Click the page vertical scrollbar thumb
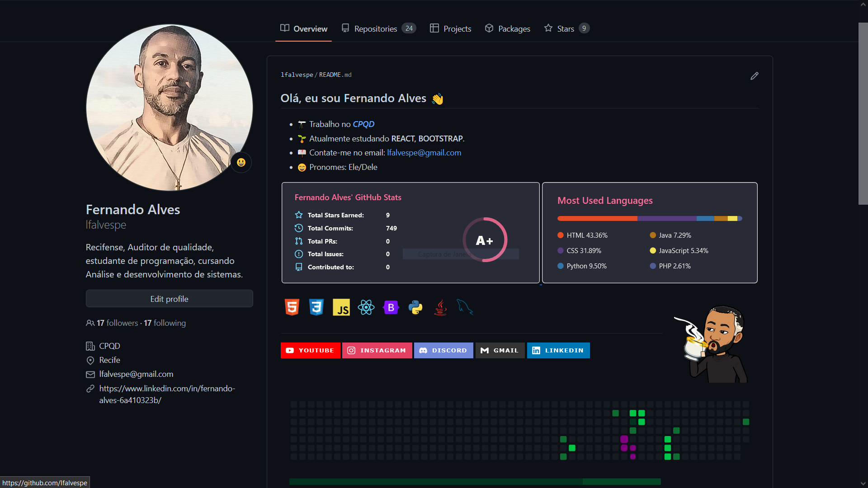Viewport: 868px width, 488px height. click(863, 113)
